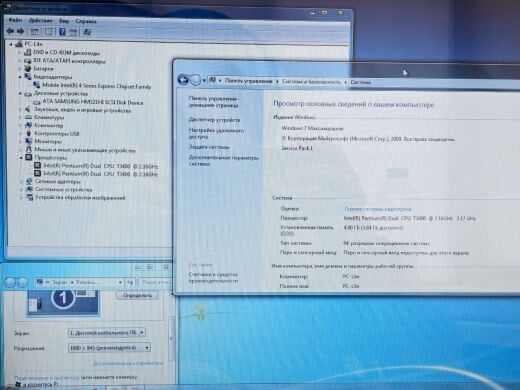Click the Мыши mouse devices category icon
The image size is (520, 390).
(29, 149)
